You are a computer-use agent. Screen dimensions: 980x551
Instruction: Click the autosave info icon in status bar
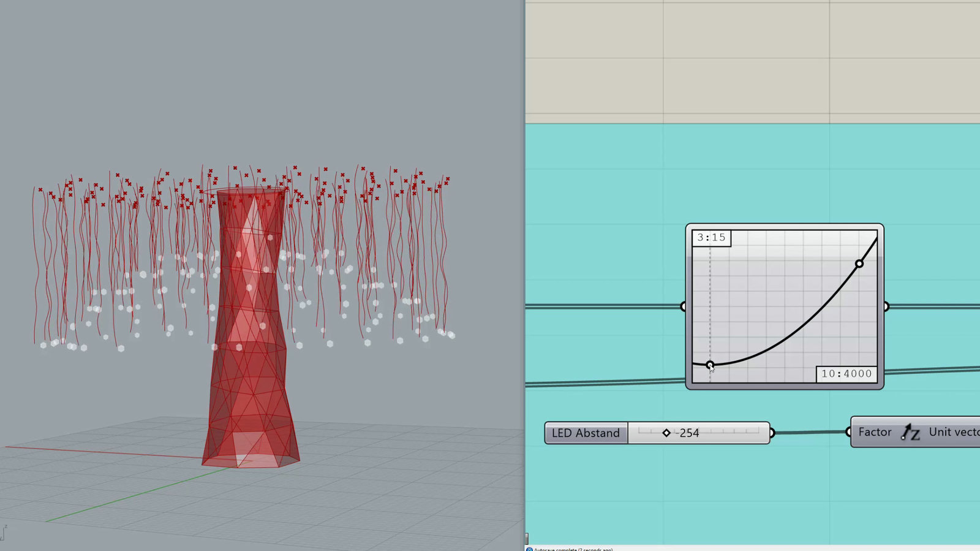[x=530, y=549]
